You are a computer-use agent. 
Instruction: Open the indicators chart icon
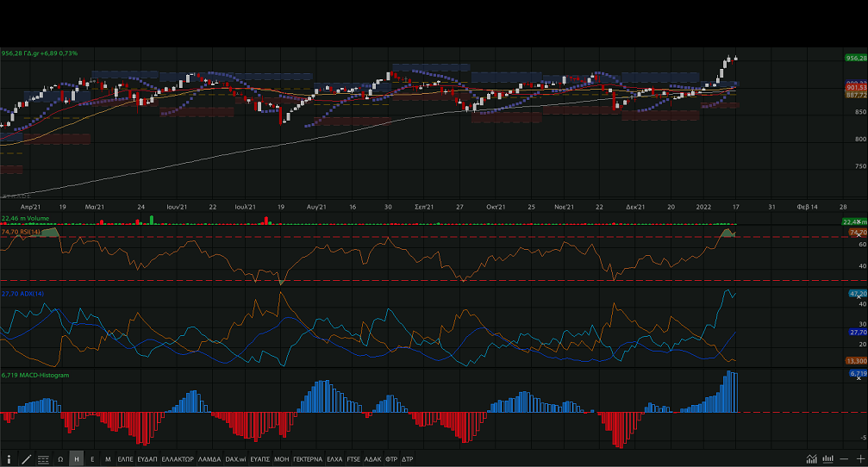[x=811, y=459]
